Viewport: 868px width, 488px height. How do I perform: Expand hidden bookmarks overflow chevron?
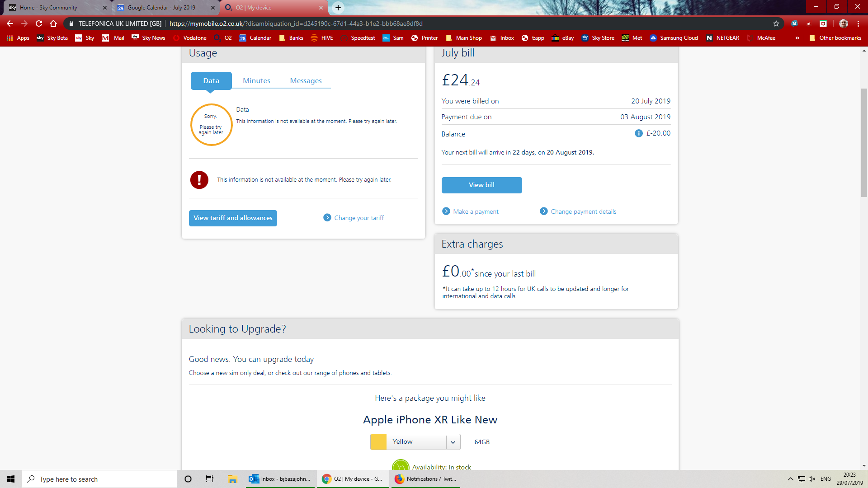[797, 38]
